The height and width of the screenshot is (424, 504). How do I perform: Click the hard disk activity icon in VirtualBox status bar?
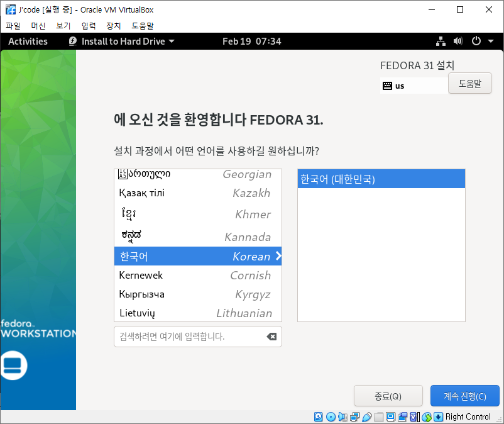pyautogui.click(x=318, y=417)
